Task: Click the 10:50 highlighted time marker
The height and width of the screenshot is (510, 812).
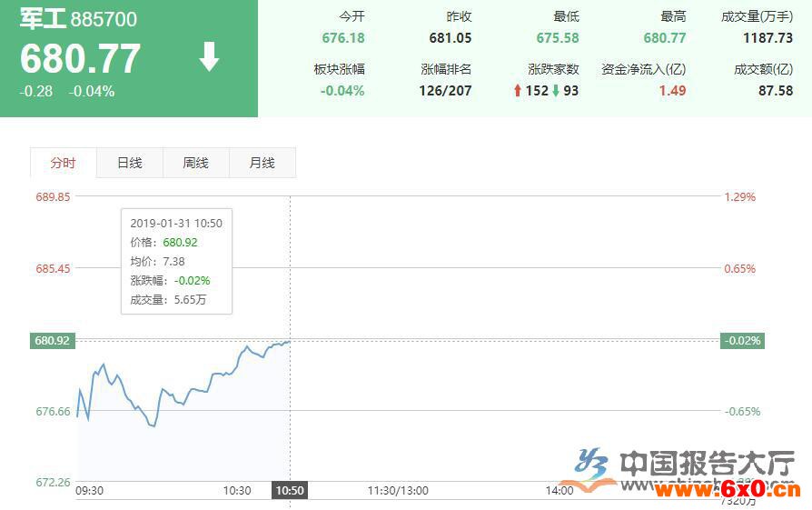Action: 291,490
